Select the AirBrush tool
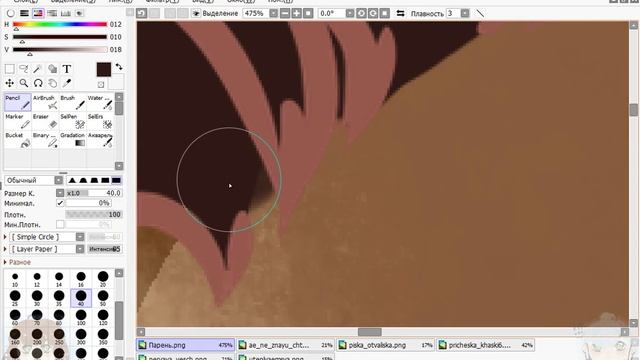Viewport: 640px width, 360px height. tap(45, 102)
